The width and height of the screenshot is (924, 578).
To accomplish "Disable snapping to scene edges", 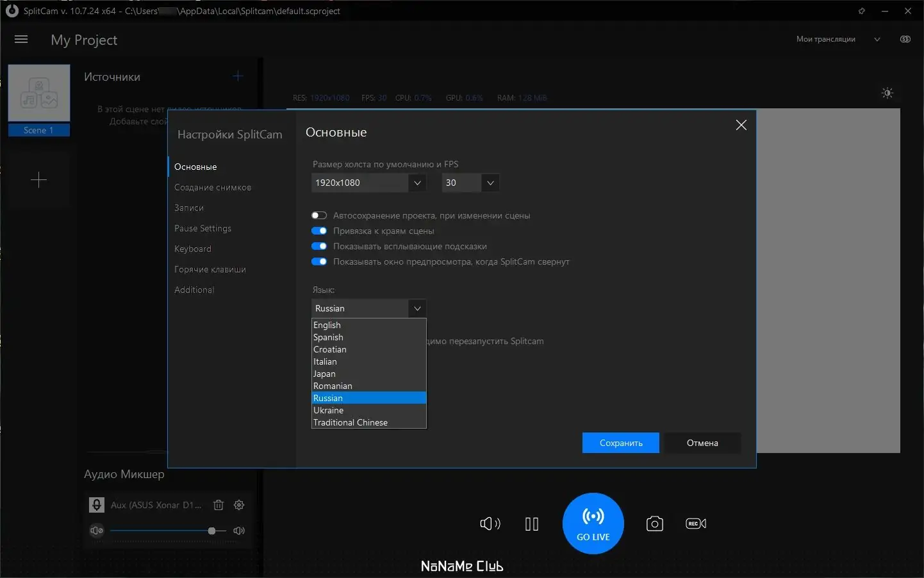I will 319,231.
